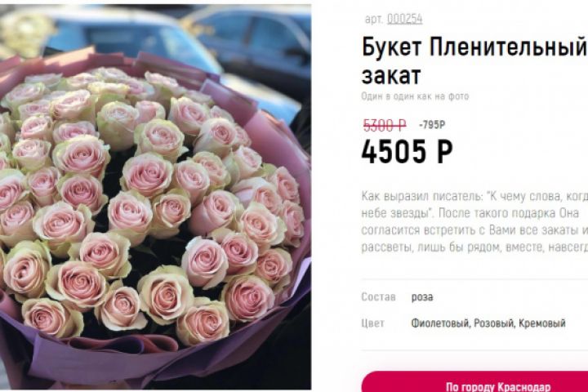
Task: Choose the 'Розовый' color value
Action: click(494, 323)
